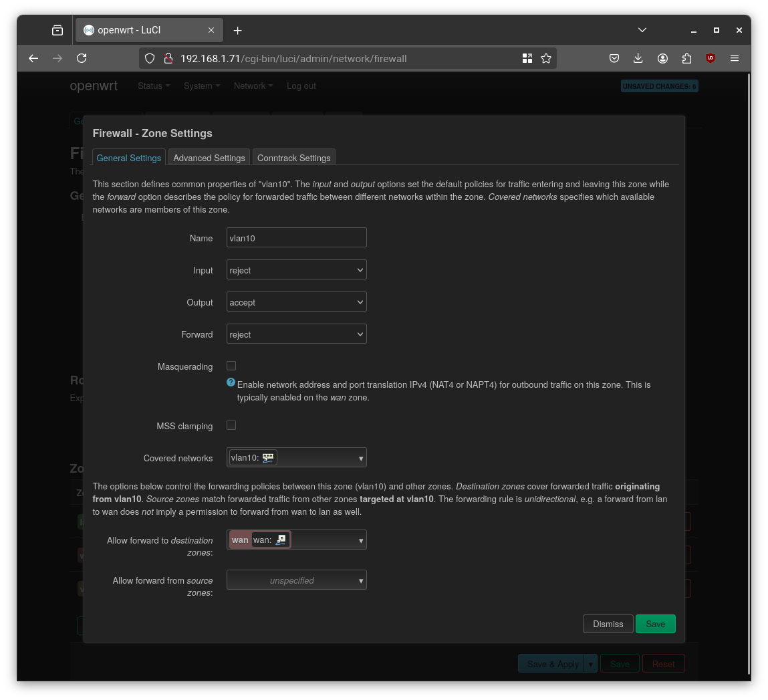Open the browser extensions puzzle icon
The height and width of the screenshot is (700, 768).
coord(686,58)
